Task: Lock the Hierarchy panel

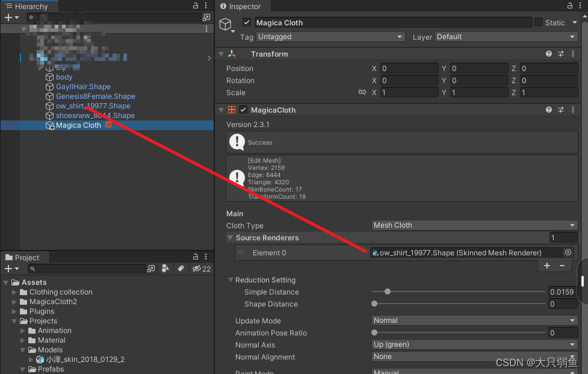Action: pos(196,5)
